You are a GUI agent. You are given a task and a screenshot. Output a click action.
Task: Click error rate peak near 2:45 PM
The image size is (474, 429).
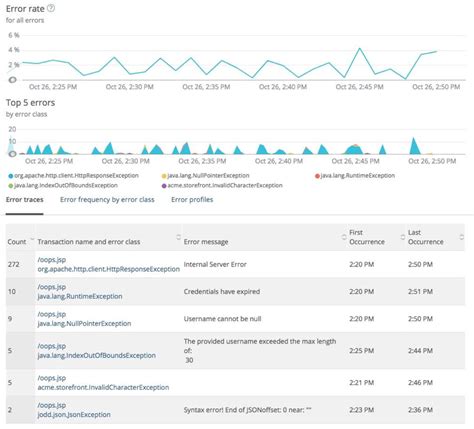coord(360,48)
